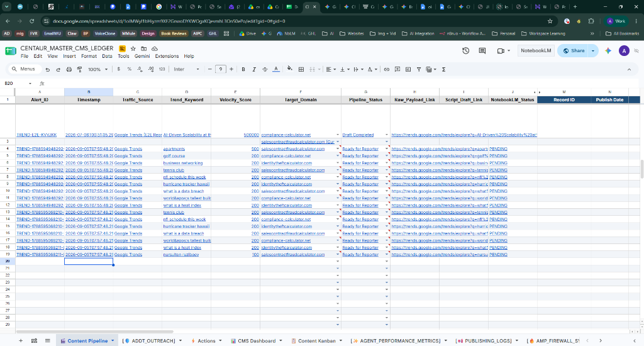The height and width of the screenshot is (346, 644).
Task: Activate the paint format tool
Action: (79, 69)
